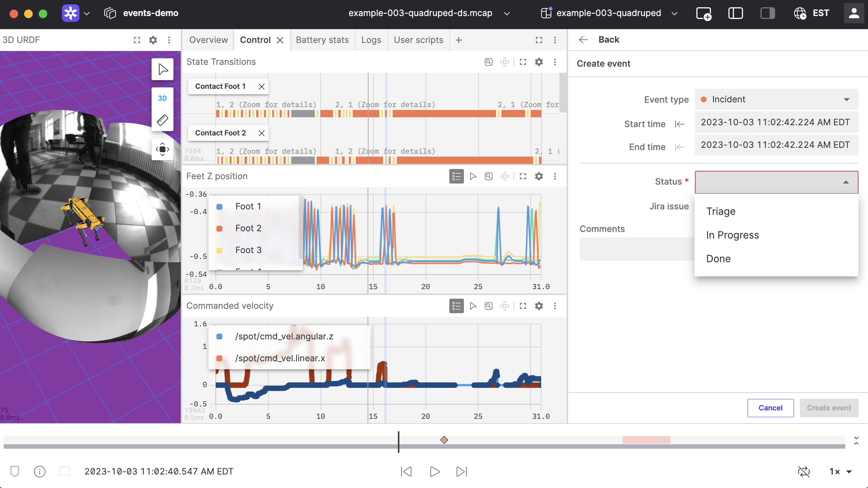Click the Cancel button

point(770,408)
